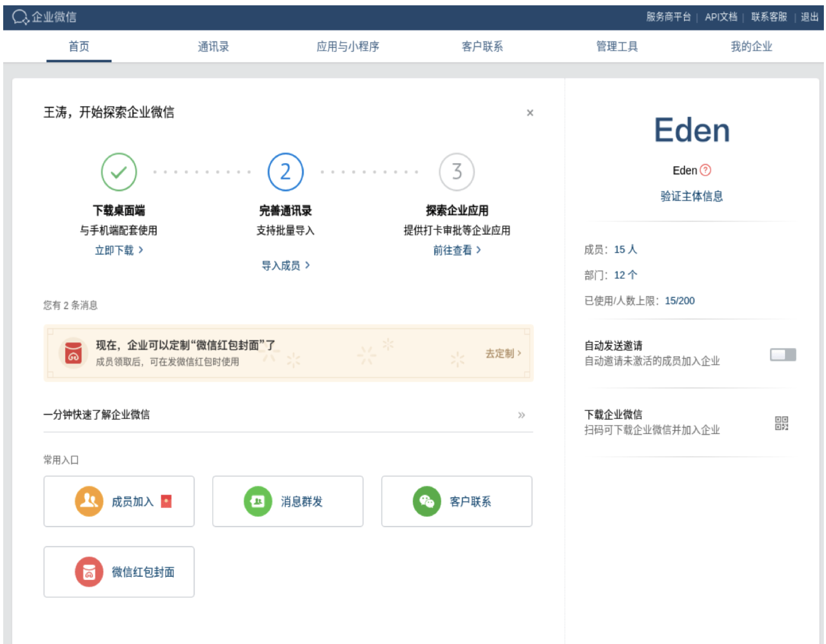
Task: Click the orange 成员加入 people icon
Action: tap(89, 501)
